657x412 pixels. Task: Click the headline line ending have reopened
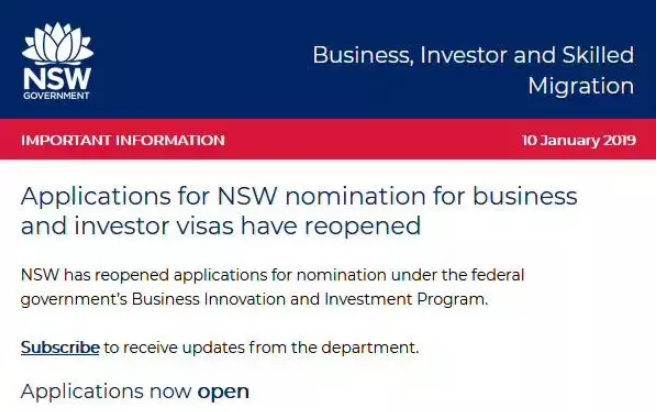tap(221, 226)
